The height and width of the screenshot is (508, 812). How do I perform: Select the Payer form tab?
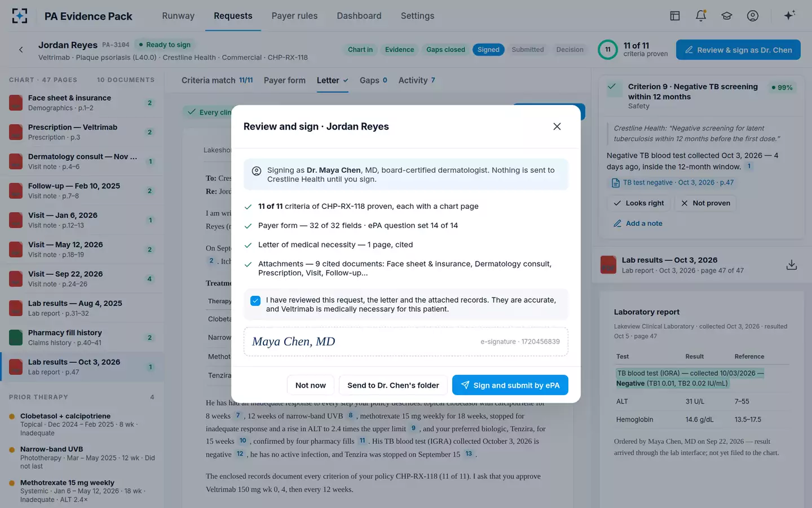tap(285, 80)
